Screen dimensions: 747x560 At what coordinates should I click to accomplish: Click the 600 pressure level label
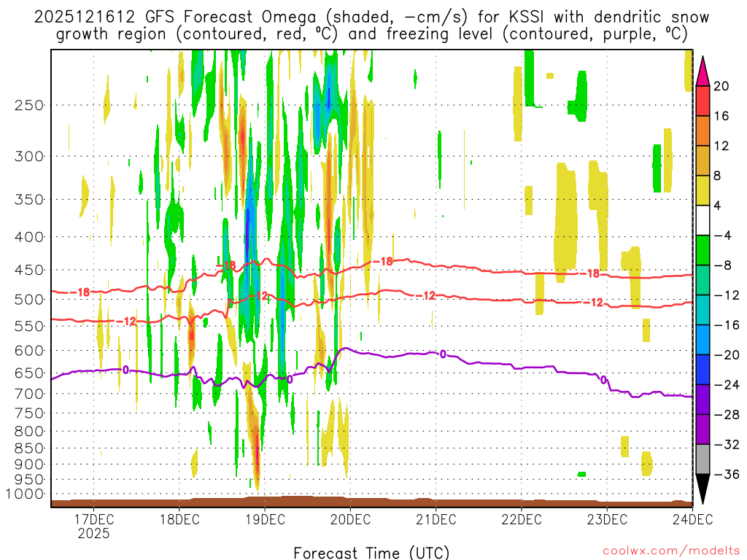pyautogui.click(x=29, y=351)
